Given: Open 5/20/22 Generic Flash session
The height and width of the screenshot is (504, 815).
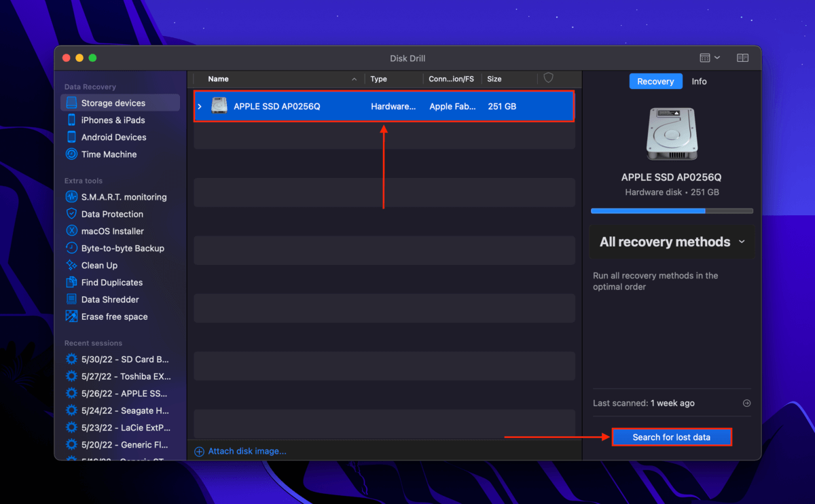Looking at the screenshot, I should pos(118,445).
